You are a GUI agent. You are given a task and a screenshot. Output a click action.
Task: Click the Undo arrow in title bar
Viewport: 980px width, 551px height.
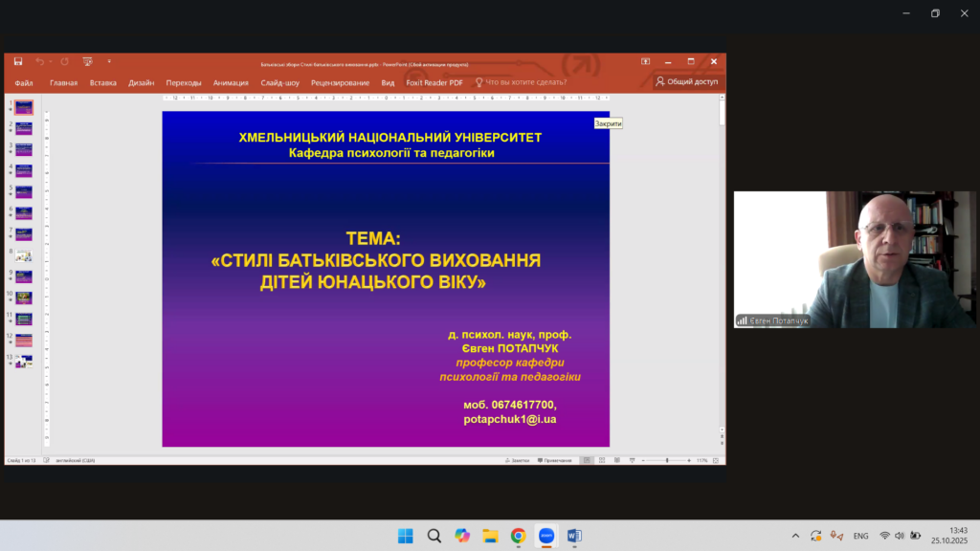[x=41, y=61]
